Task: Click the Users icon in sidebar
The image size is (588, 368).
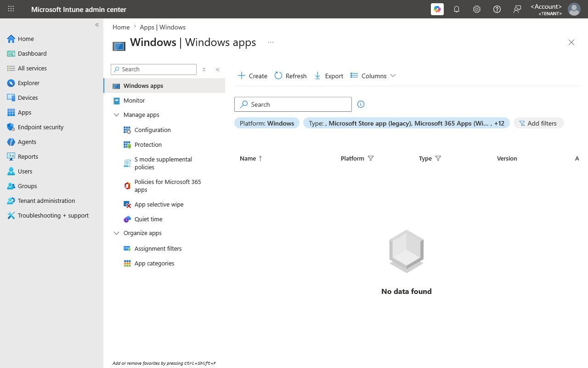Action: [11, 172]
